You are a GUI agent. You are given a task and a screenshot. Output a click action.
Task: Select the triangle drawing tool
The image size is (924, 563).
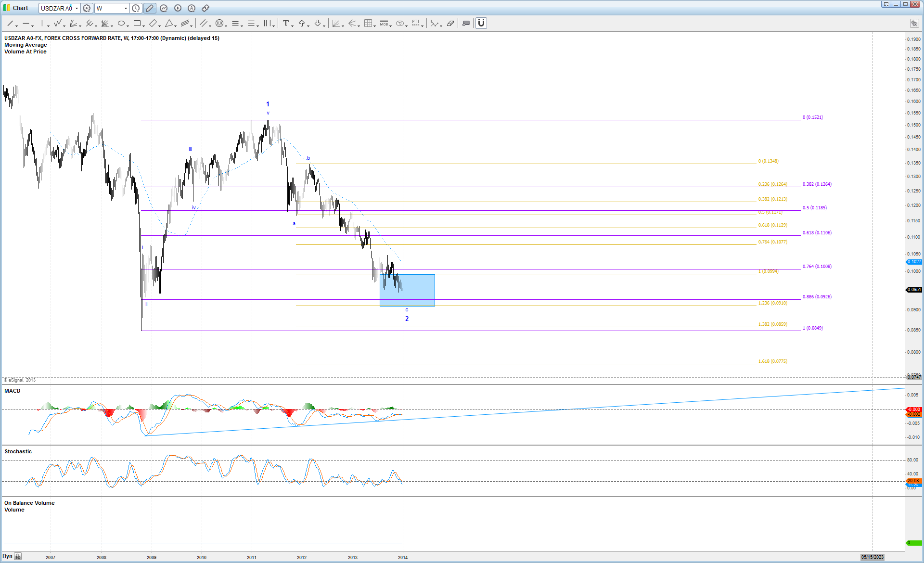169,23
